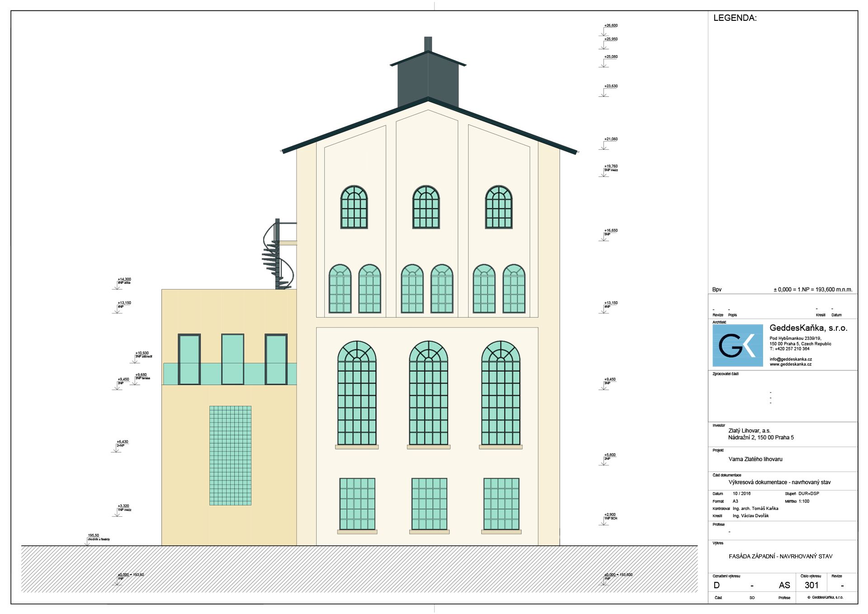The image size is (868, 614).
Task: Click the info@geddeskanka.cz email address
Action: [x=791, y=359]
